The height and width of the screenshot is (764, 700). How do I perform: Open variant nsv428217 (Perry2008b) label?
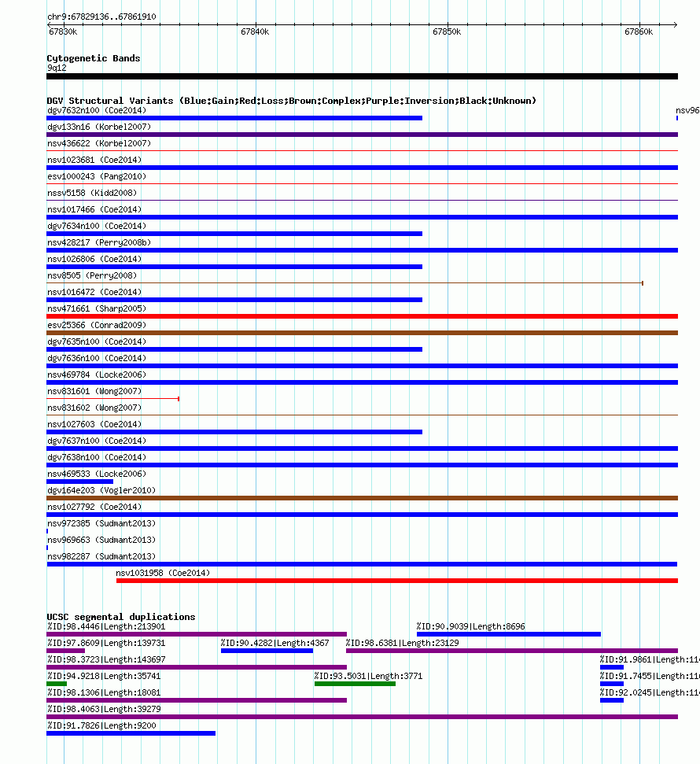(x=99, y=242)
